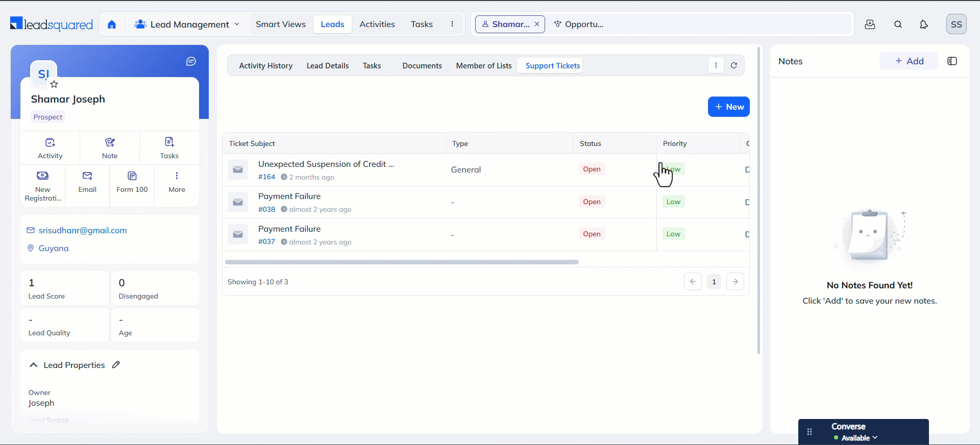
Task: Open ticket number #164
Action: pos(266,177)
